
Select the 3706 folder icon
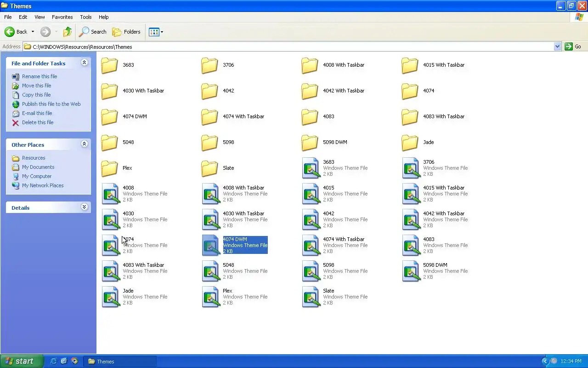[209, 65]
